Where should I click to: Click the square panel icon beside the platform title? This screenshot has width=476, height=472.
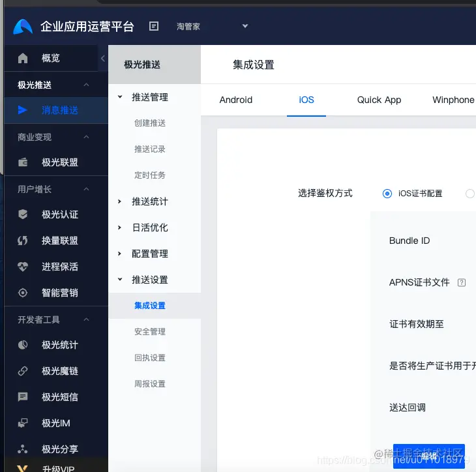pyautogui.click(x=154, y=26)
